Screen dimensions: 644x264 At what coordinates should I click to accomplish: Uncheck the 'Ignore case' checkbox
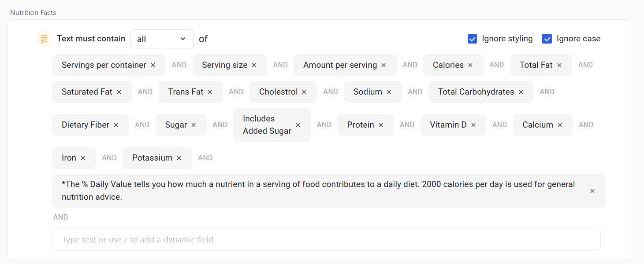(x=547, y=39)
